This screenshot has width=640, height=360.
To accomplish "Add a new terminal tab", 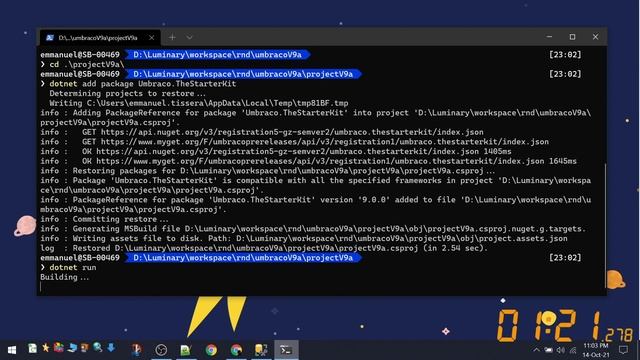I will click(x=172, y=38).
